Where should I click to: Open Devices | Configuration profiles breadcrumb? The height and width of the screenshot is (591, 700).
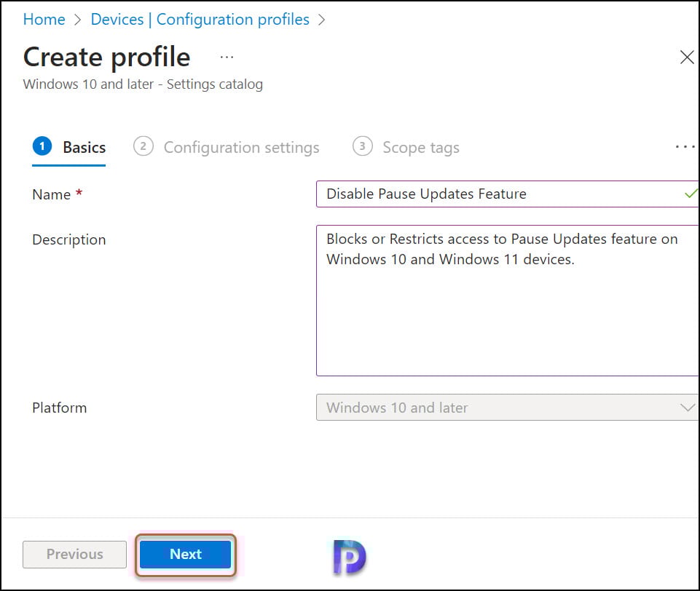(200, 19)
